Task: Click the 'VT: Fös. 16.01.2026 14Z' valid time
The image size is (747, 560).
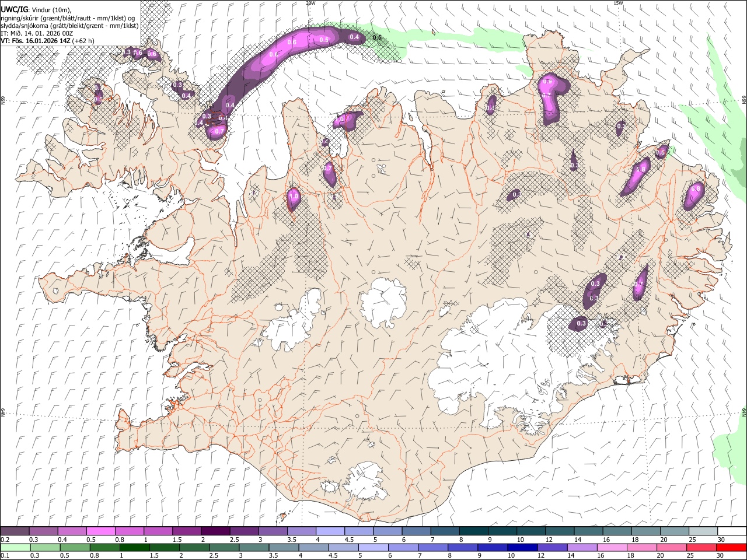Action: click(x=36, y=41)
